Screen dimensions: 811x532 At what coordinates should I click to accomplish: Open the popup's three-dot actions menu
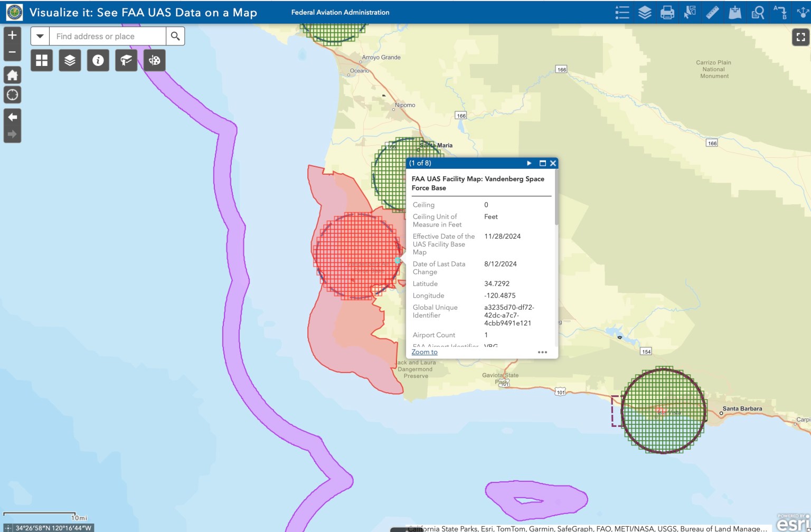pyautogui.click(x=542, y=352)
